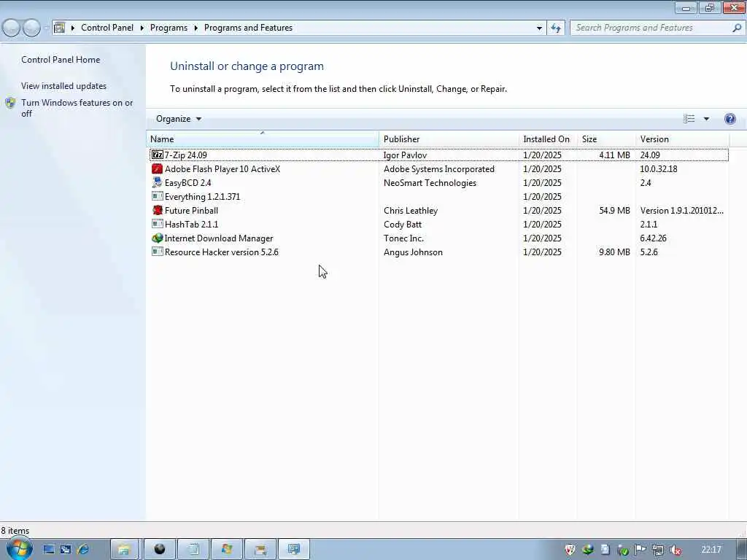This screenshot has width=747, height=560.
Task: Select Cody Batt publisher cell
Action: pyautogui.click(x=403, y=225)
